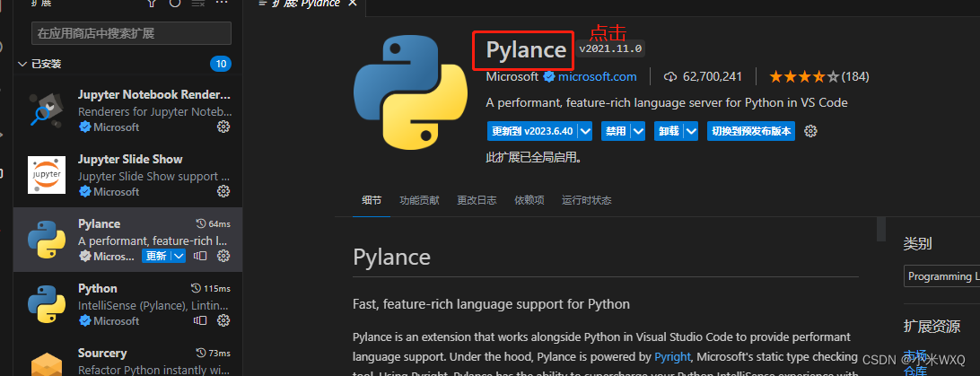Select the Sourcery extension in the list
The height and width of the screenshot is (376, 980).
127,356
